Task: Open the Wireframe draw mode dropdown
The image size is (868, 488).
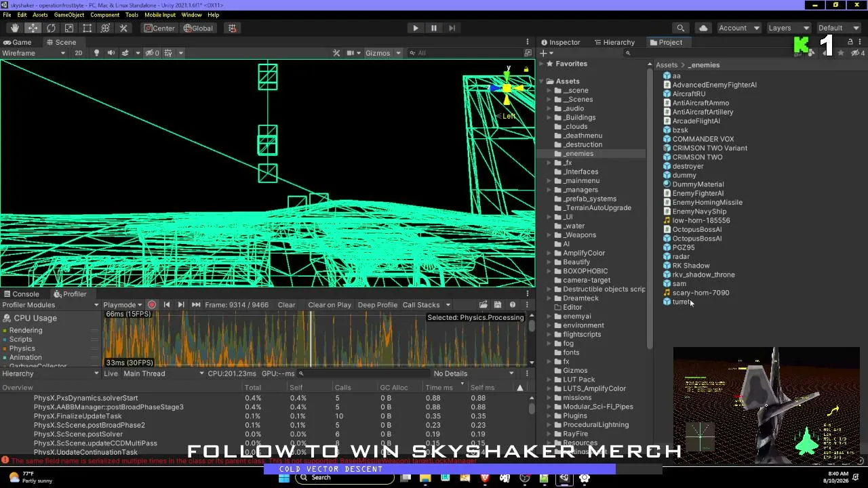Action: 34,53
